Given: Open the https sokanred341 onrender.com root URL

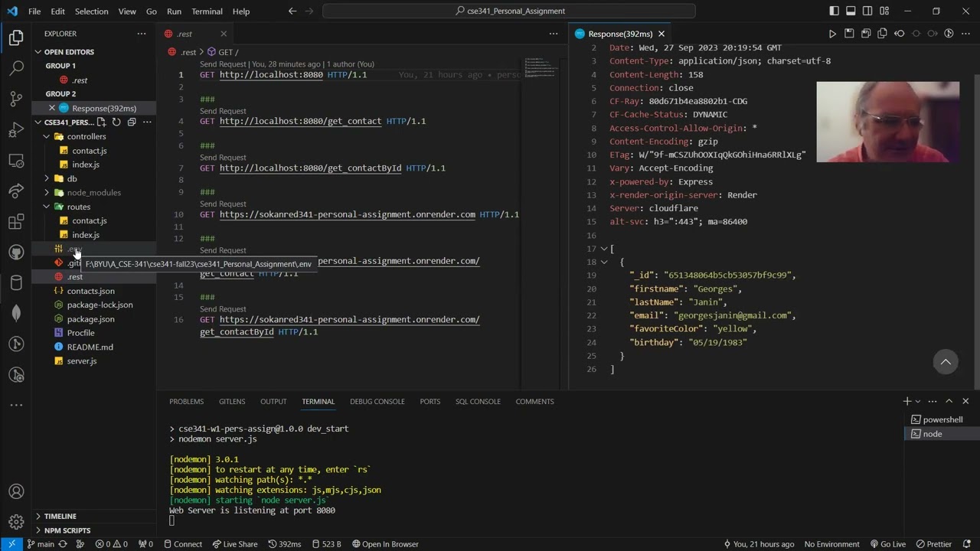Looking at the screenshot, I should click(x=347, y=215).
